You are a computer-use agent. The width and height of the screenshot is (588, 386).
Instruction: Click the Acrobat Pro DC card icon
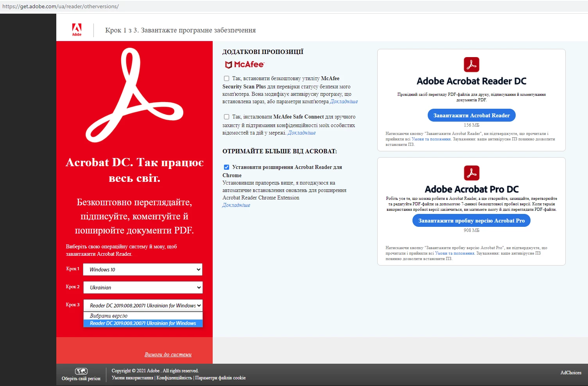471,173
